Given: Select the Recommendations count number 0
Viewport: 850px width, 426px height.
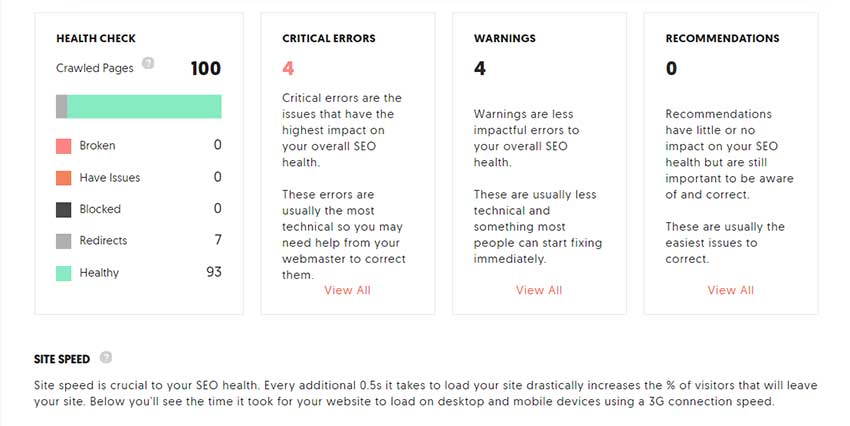Looking at the screenshot, I should 671,68.
